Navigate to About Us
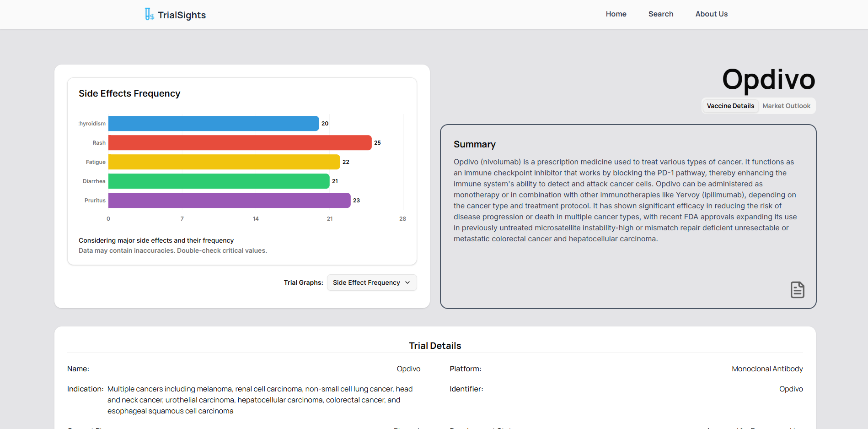This screenshot has height=429, width=868. (x=712, y=14)
